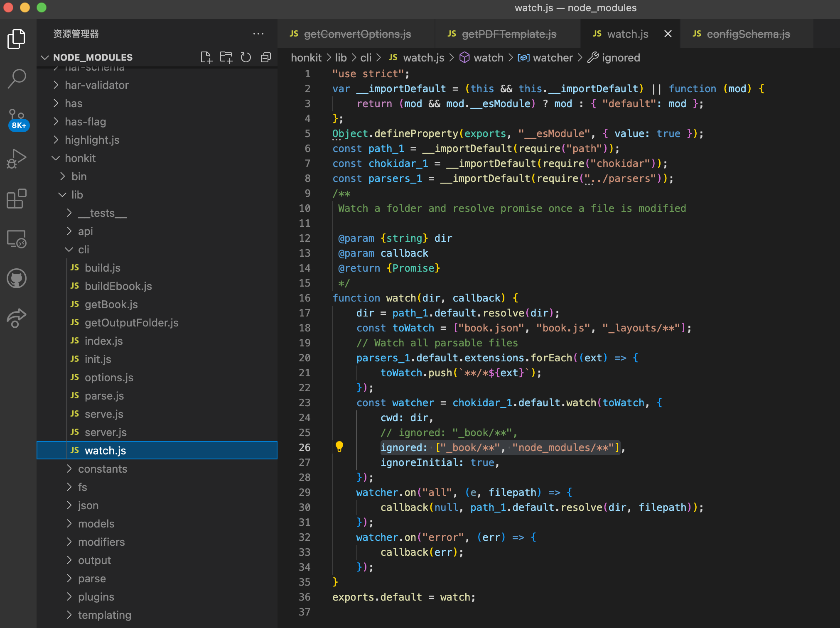Expand the highlight.js folder
The image size is (840, 628).
157,140
